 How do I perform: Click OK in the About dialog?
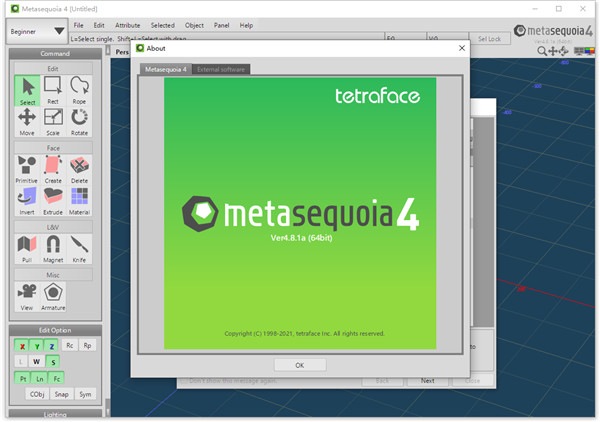(x=300, y=365)
